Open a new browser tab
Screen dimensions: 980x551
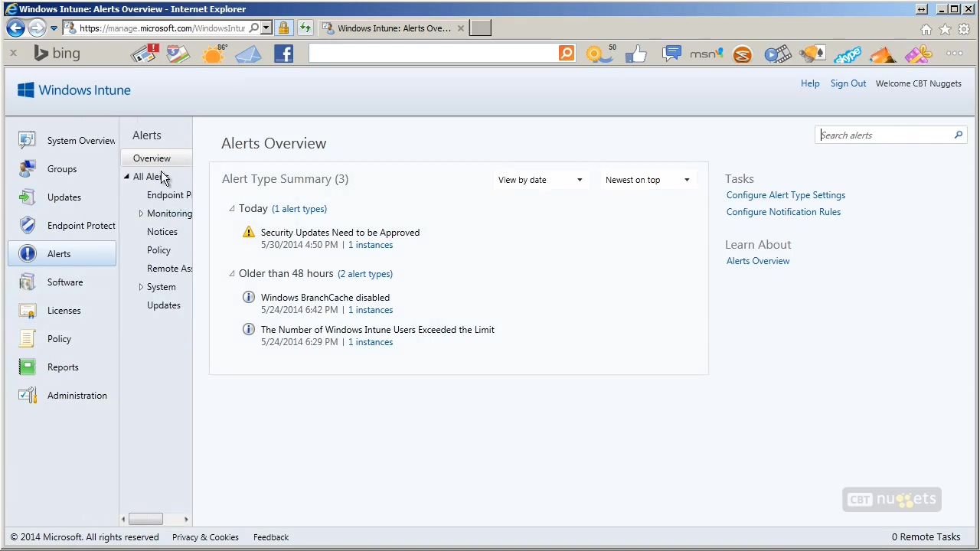coord(480,28)
